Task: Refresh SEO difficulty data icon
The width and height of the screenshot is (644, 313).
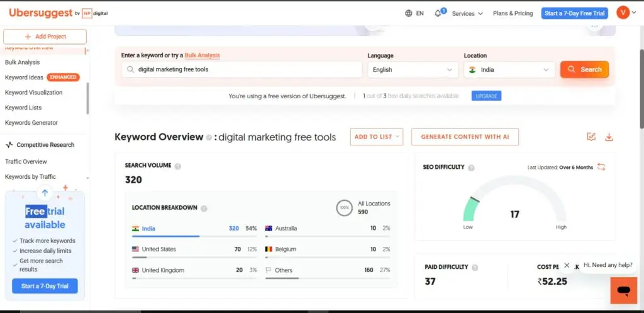Action: pos(601,167)
